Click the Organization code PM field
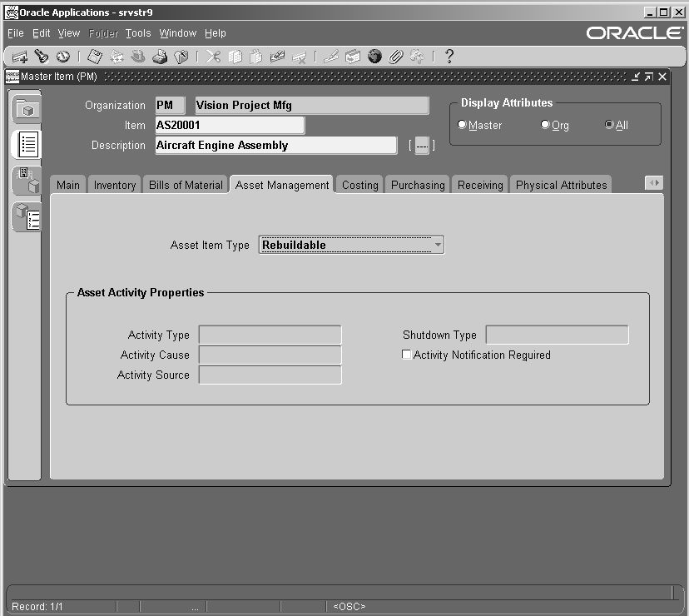Image resolution: width=689 pixels, height=616 pixels. coord(170,106)
